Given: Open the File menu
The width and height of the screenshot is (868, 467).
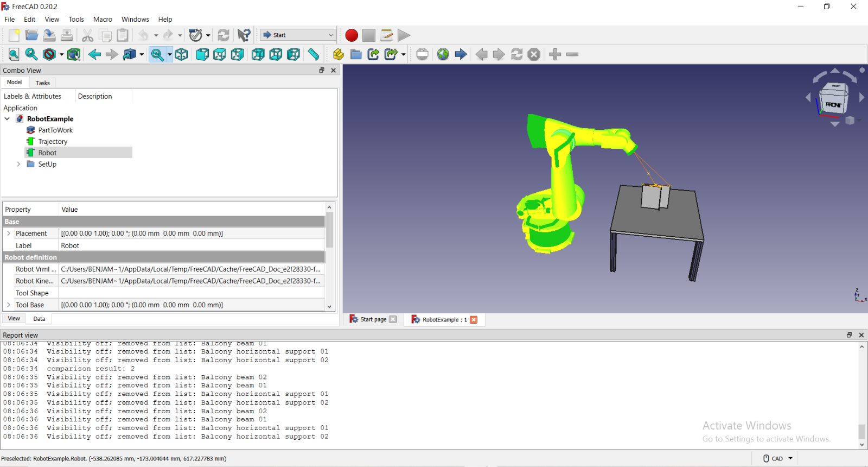Looking at the screenshot, I should tap(10, 20).
